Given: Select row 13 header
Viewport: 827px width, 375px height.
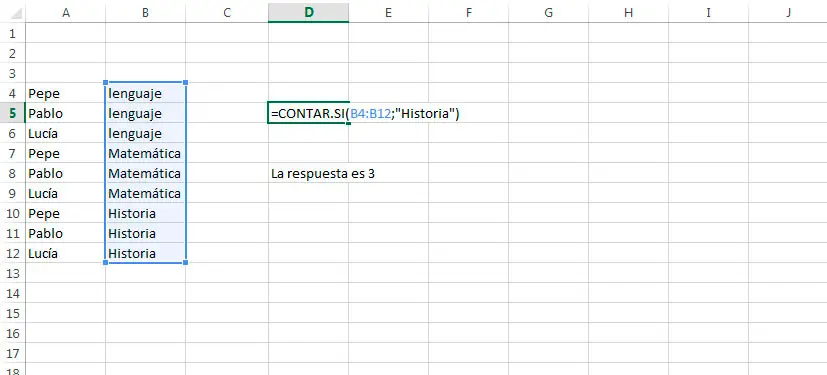Looking at the screenshot, I should point(13,274).
